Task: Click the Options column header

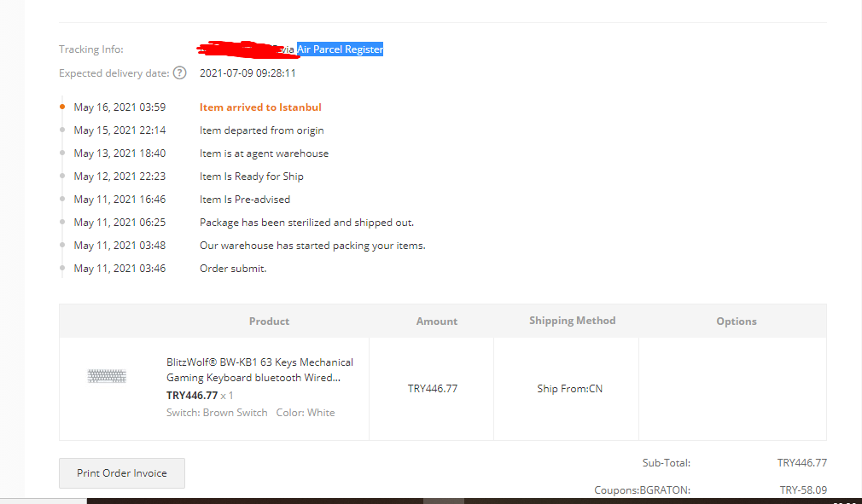Action: 736,322
